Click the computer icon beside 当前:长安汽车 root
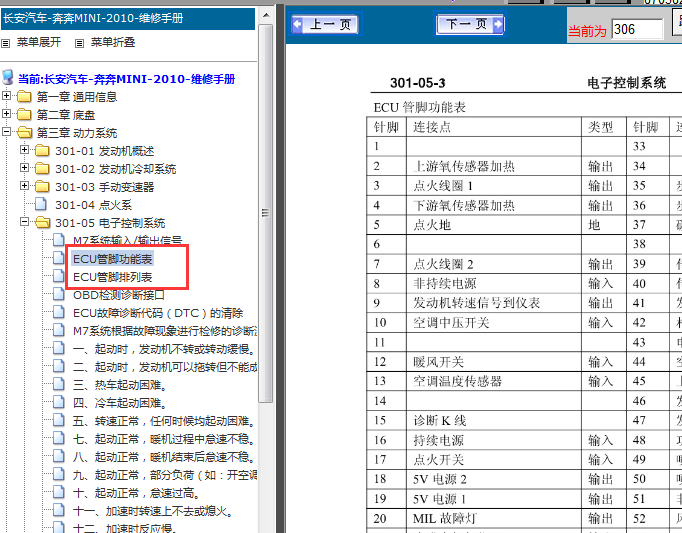 (x=7, y=78)
